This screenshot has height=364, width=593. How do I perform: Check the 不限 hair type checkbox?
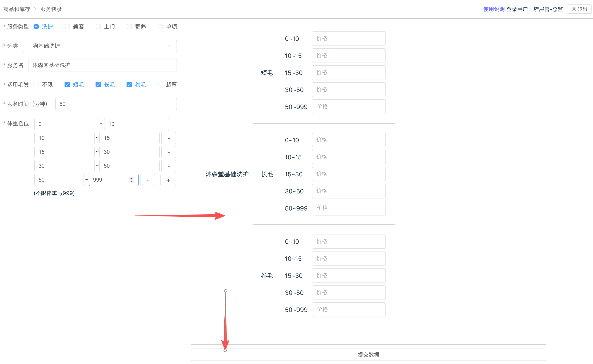pos(36,84)
